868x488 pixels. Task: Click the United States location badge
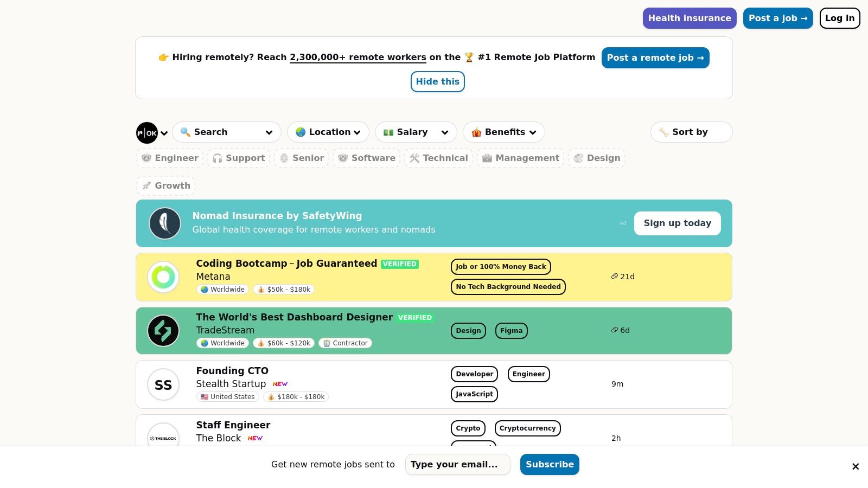click(x=228, y=397)
